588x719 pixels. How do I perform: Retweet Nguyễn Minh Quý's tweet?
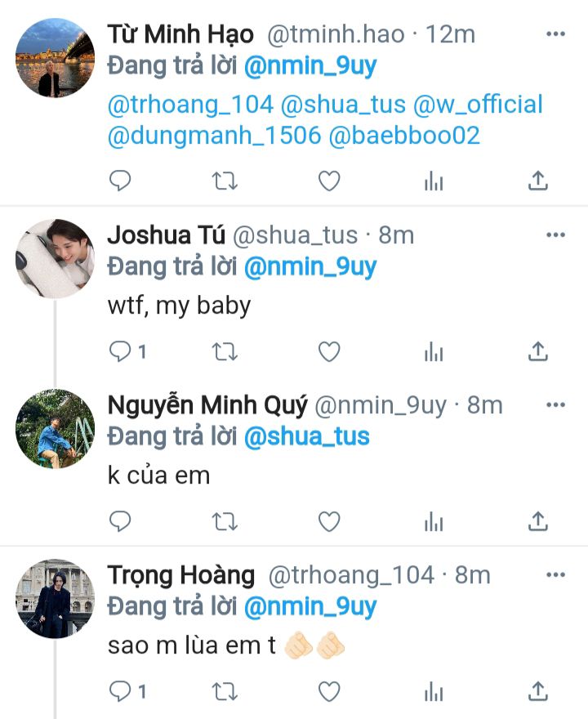[x=225, y=520]
